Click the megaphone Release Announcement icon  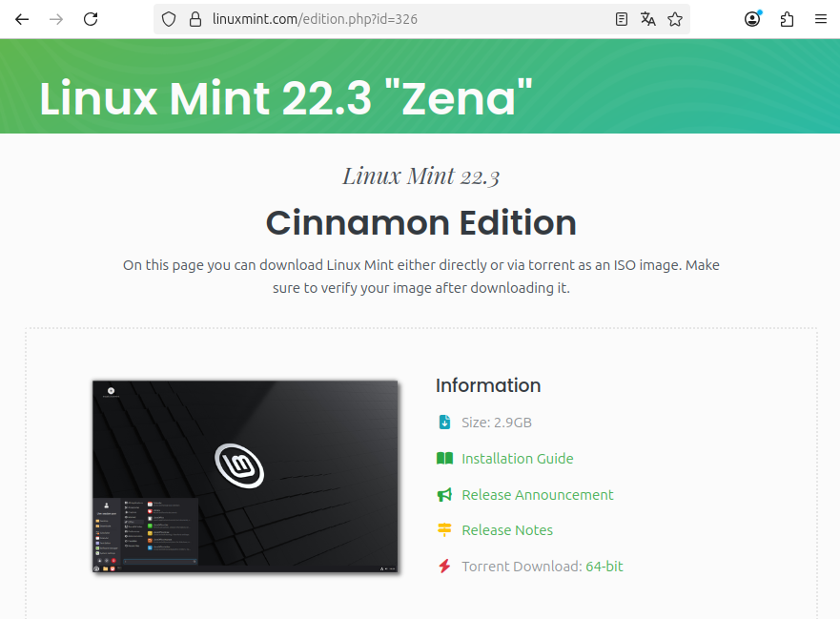444,495
